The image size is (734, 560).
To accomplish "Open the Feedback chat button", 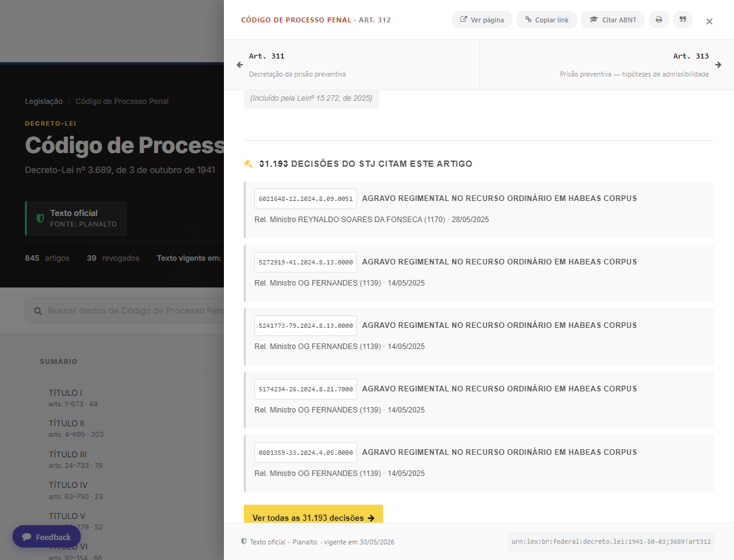I will [x=47, y=536].
